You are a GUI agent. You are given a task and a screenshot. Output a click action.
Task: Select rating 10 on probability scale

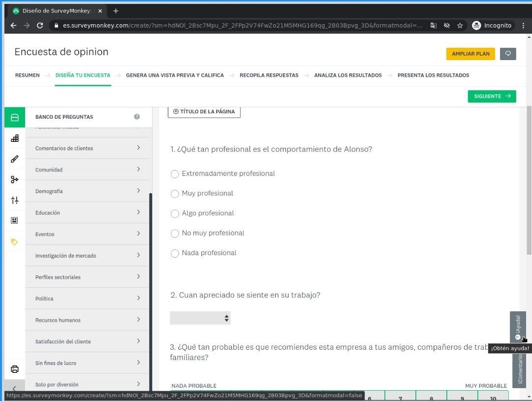pyautogui.click(x=493, y=396)
